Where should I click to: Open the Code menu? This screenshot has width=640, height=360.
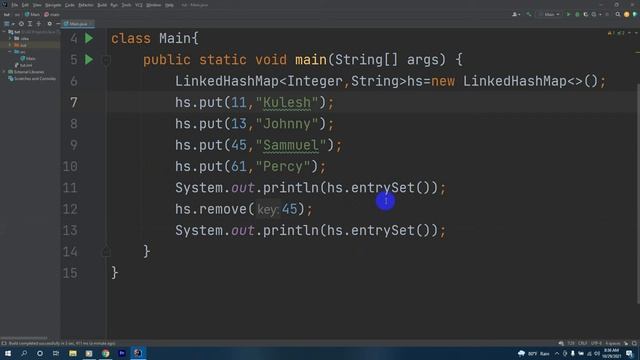70,5
